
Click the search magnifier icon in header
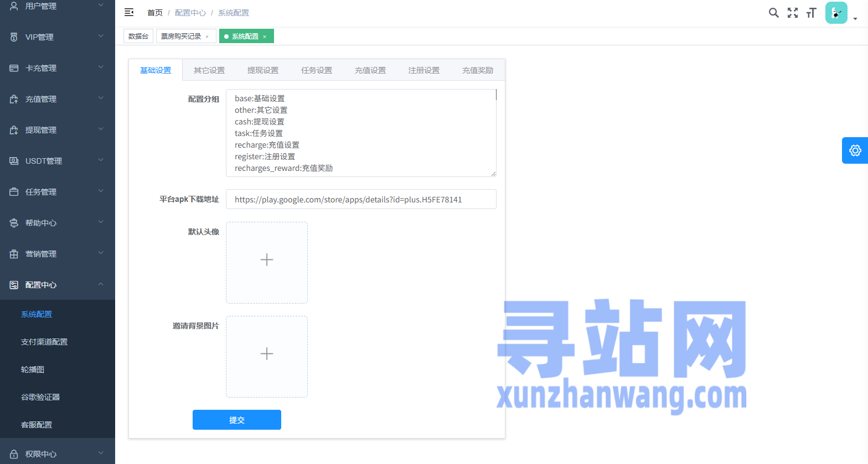point(773,13)
